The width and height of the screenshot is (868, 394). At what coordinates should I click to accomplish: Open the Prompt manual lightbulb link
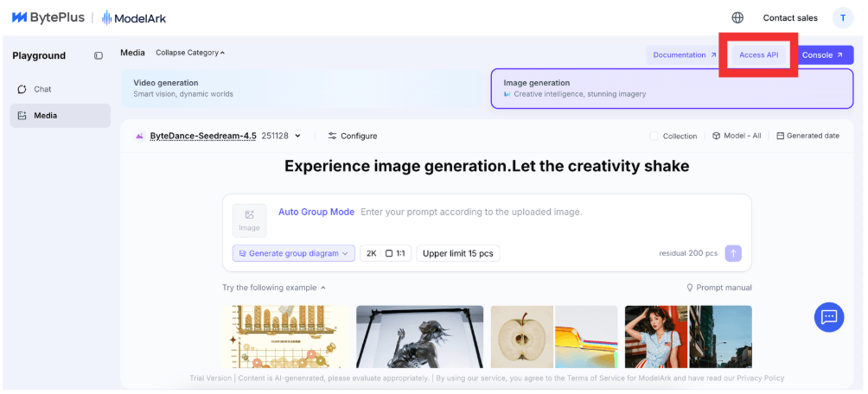click(718, 288)
